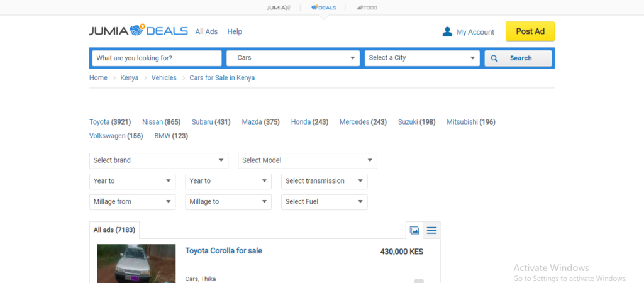Click the Jumia Deals logo

coord(138,31)
